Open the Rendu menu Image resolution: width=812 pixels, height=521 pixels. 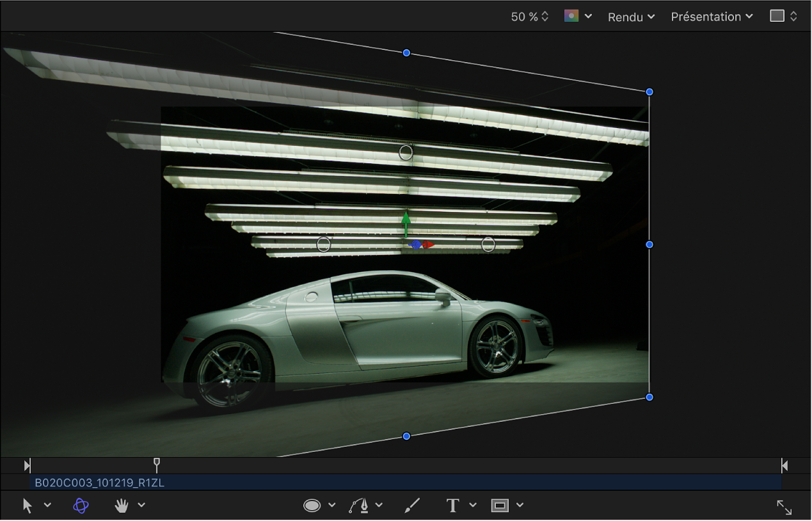click(x=631, y=17)
